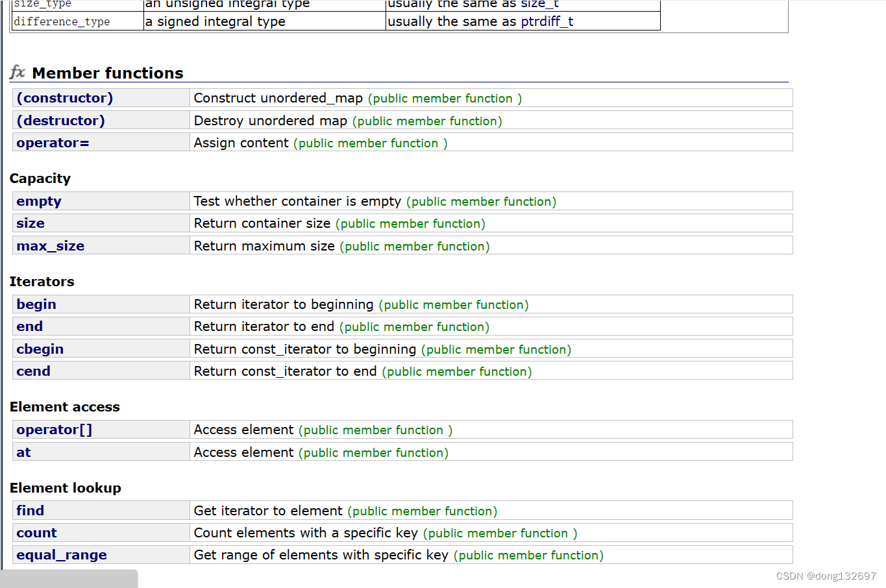Open the operator[] link
Image resolution: width=886 pixels, height=588 pixels.
click(55, 430)
